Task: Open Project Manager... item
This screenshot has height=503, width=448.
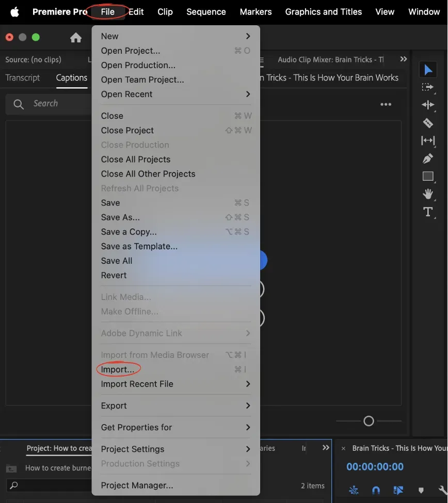Action: pos(175,485)
